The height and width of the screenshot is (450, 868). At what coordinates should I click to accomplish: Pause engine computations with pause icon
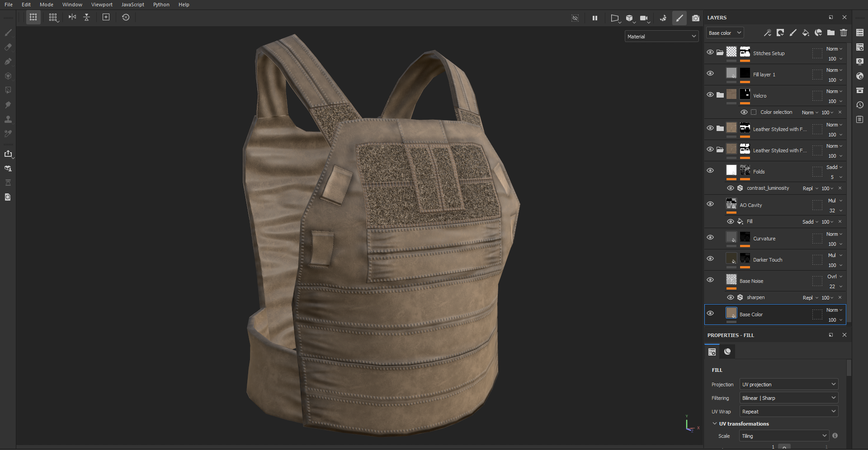coord(595,18)
